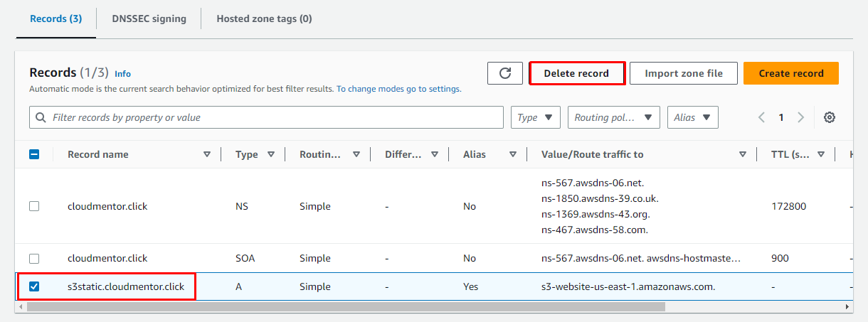Uncheck the s3static.cloudmentor.click record checkbox
This screenshot has width=868, height=322.
click(x=34, y=286)
